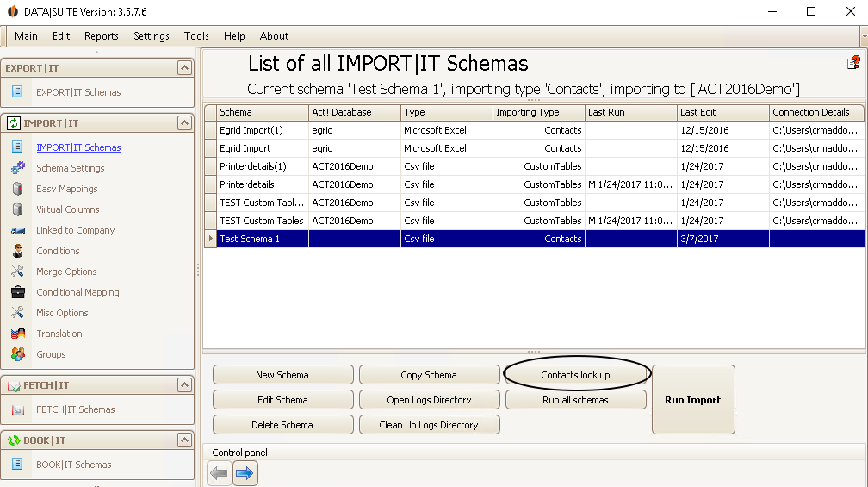This screenshot has width=868, height=487.
Task: Click the Run Import button
Action: tap(693, 399)
